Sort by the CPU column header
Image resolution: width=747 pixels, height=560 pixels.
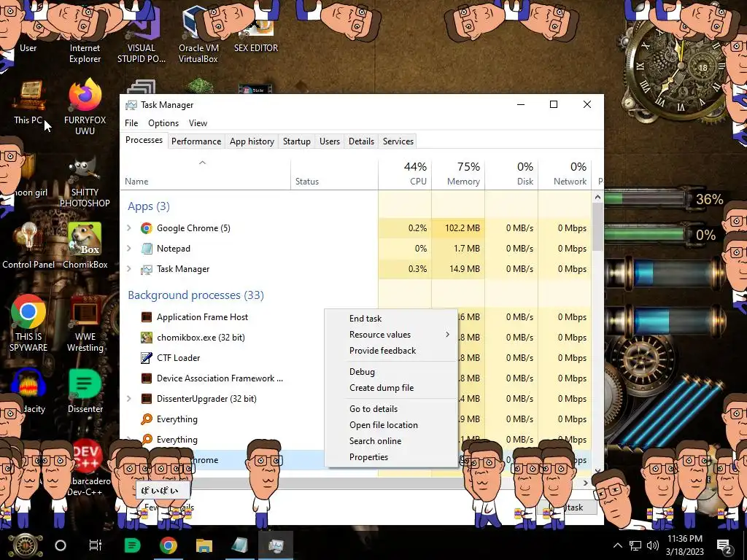(405, 174)
